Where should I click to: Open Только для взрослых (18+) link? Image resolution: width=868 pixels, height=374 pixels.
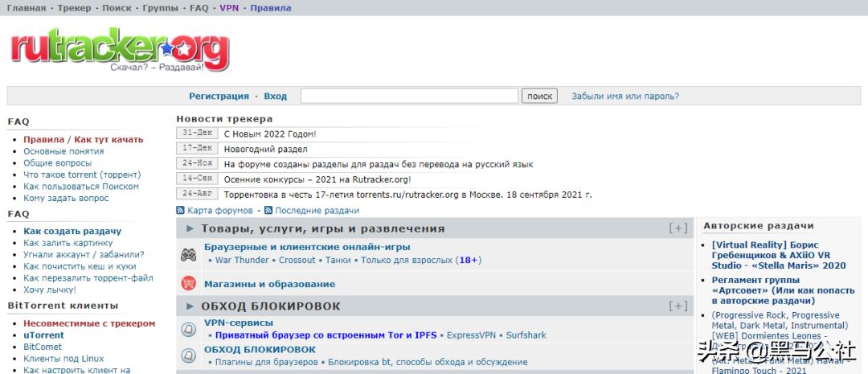pyautogui.click(x=421, y=260)
